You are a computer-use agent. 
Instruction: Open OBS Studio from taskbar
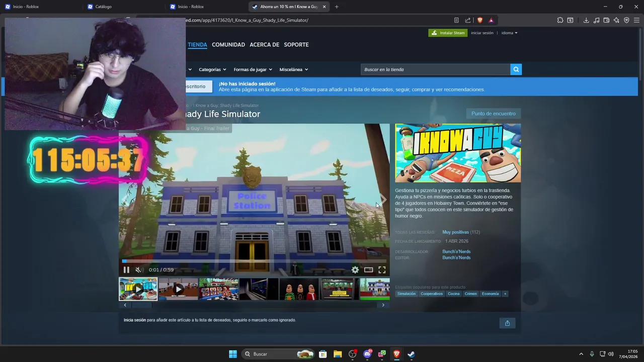[352, 354]
